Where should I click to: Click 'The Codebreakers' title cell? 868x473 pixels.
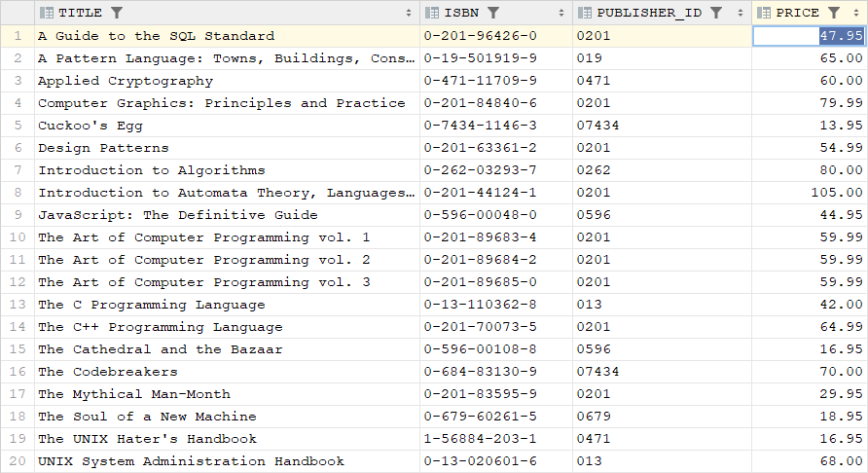tap(227, 372)
